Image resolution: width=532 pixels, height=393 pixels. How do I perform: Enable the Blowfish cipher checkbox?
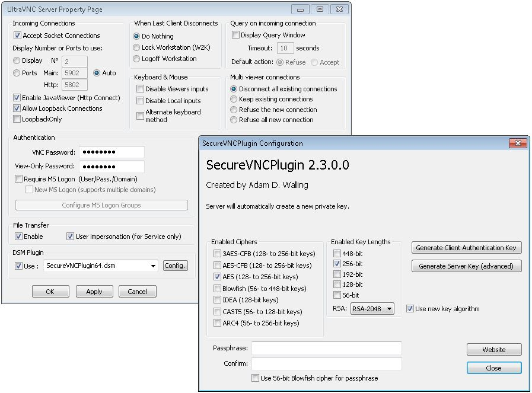click(217, 288)
